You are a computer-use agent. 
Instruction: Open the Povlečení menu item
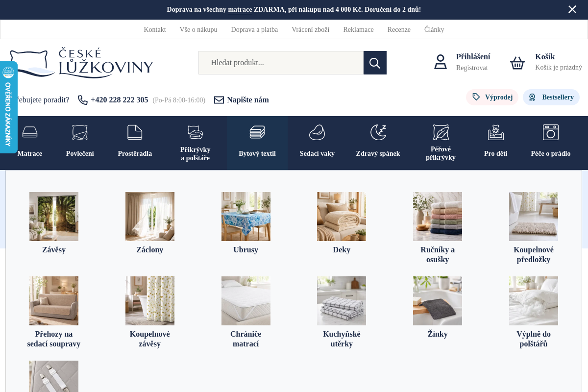pos(80,143)
